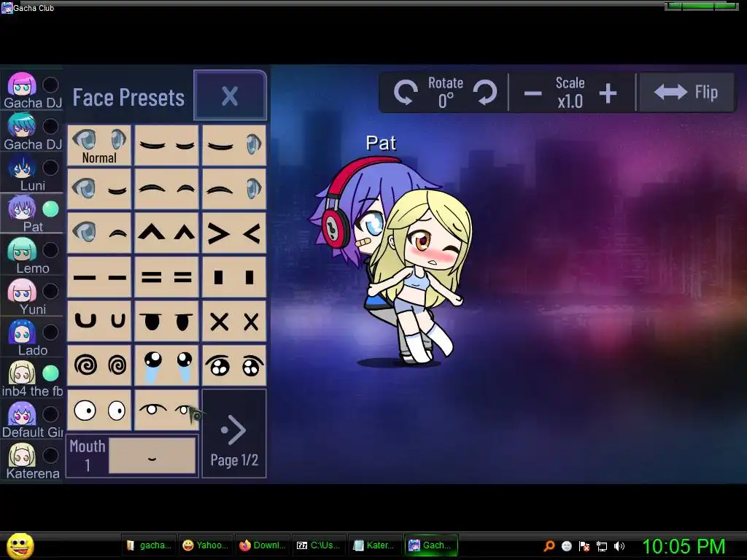Toggle Pat's green visibility circle
Screen dimensions: 747x560
[x=50, y=209]
